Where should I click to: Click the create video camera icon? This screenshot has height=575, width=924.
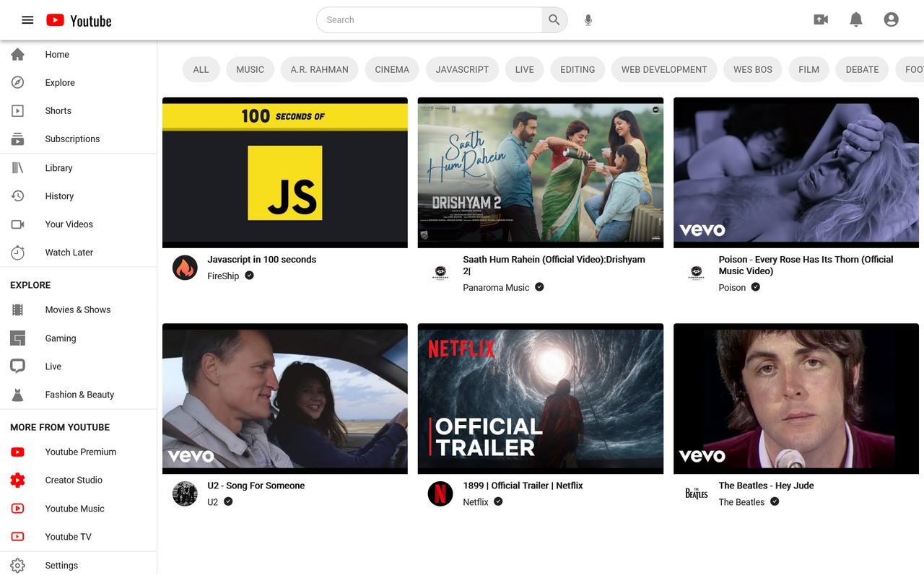[821, 19]
